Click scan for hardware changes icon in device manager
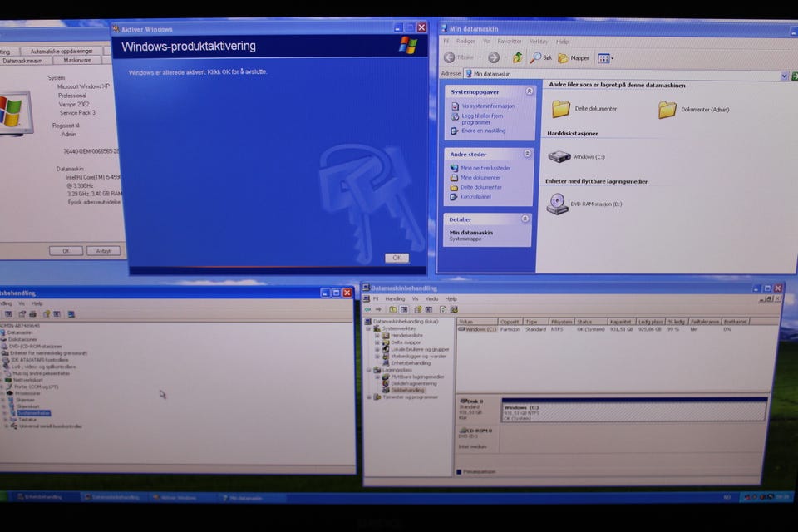Screen dimensions: 798x532 (x=71, y=314)
